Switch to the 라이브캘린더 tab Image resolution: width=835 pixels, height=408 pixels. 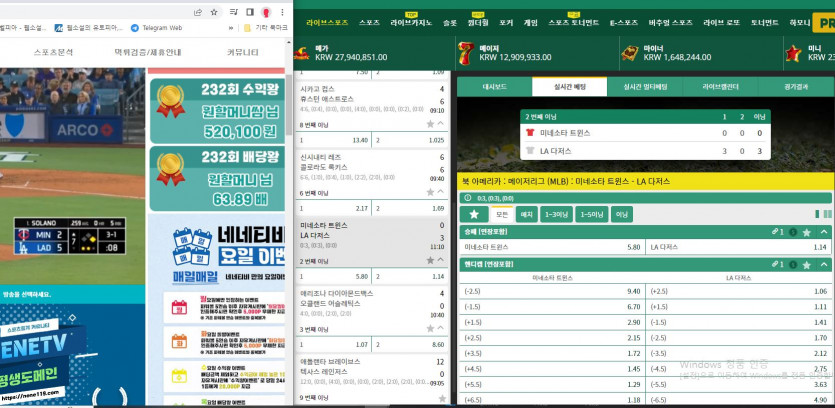(720, 87)
